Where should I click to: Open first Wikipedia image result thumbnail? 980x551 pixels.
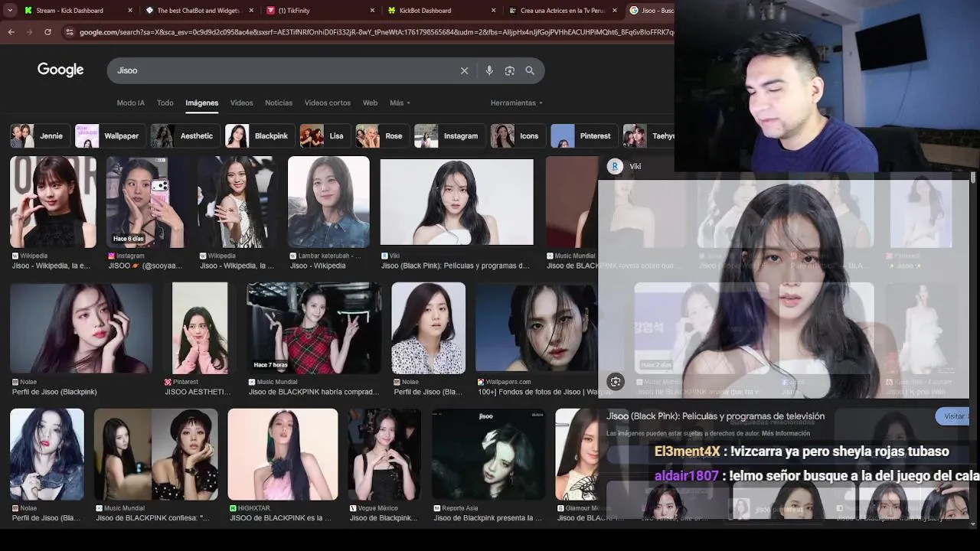(x=53, y=202)
